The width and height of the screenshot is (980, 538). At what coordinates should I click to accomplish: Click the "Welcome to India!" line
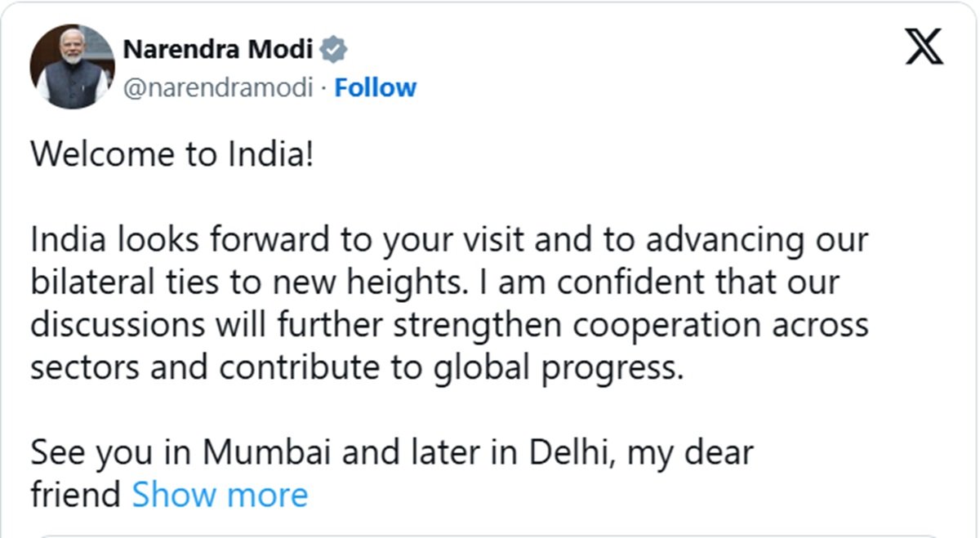click(171, 155)
